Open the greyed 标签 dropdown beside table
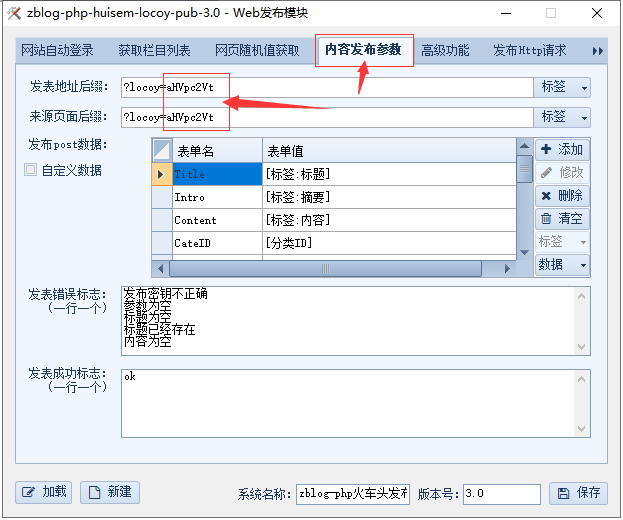623x520 pixels. (x=562, y=242)
